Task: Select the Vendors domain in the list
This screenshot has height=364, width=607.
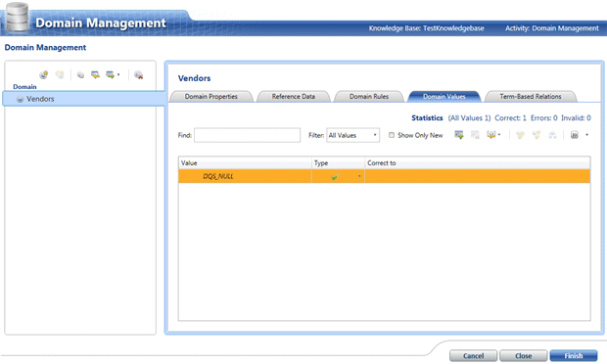Action: click(x=84, y=99)
